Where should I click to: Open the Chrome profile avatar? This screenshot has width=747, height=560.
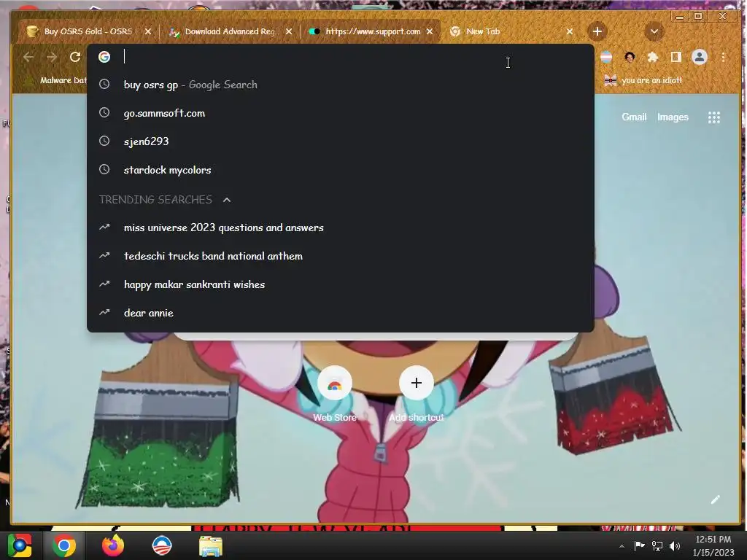click(700, 57)
